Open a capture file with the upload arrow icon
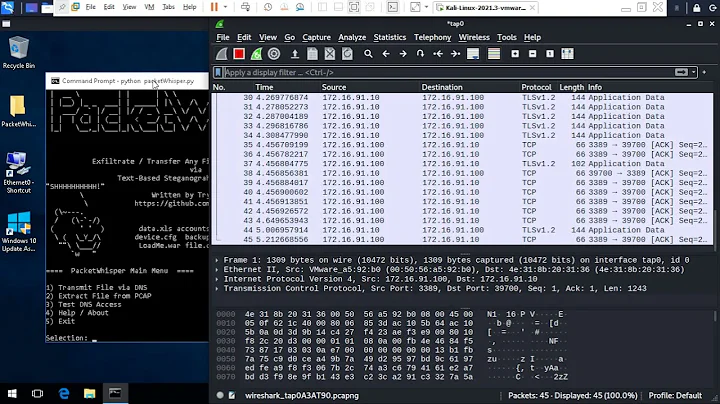 click(295, 54)
